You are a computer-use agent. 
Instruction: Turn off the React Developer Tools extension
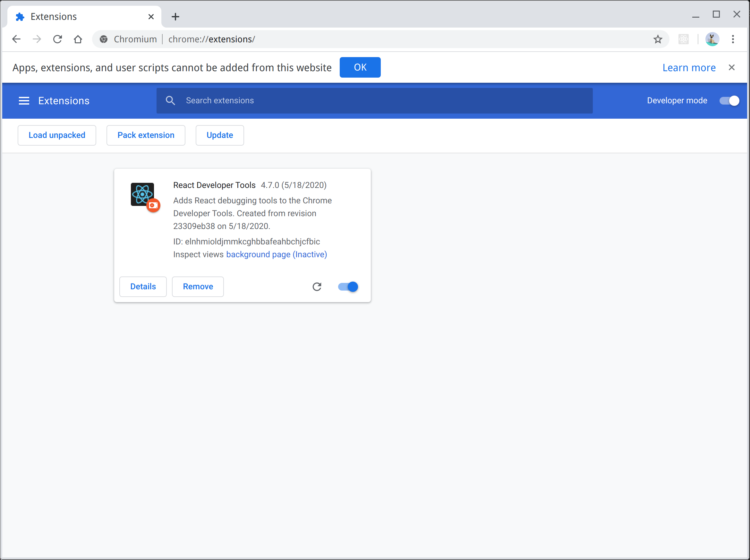point(347,286)
